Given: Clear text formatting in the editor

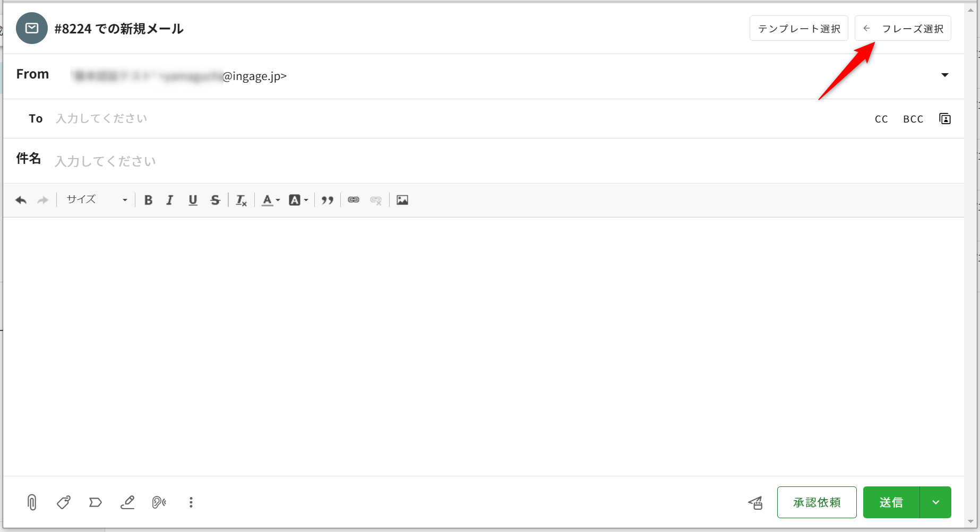Looking at the screenshot, I should click(x=241, y=200).
